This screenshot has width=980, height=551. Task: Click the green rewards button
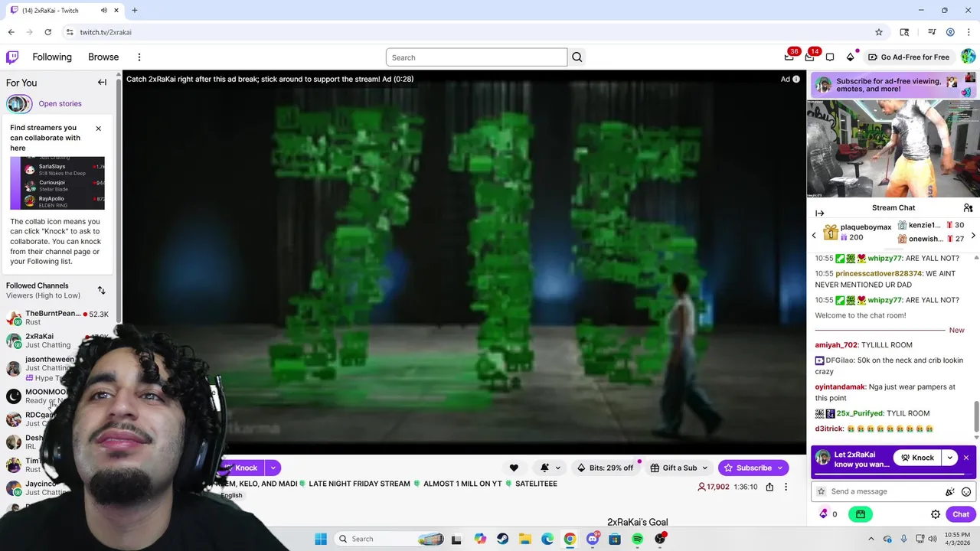click(x=861, y=514)
